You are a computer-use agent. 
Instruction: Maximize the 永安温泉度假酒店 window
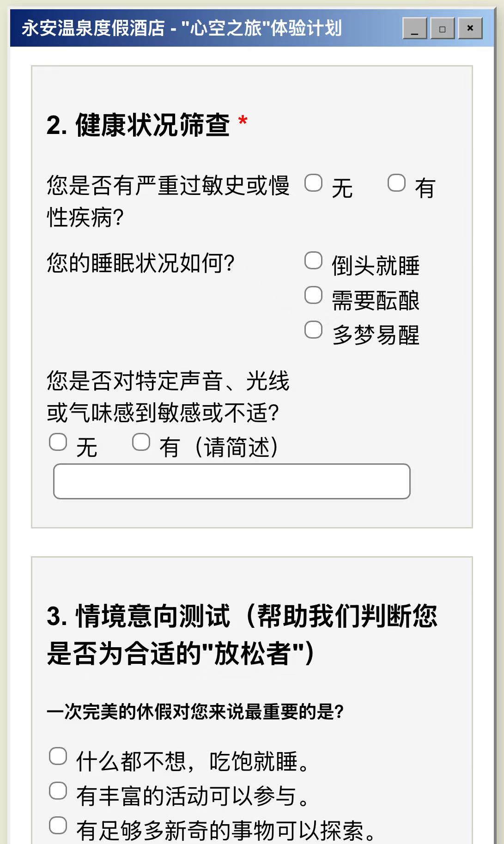click(x=442, y=29)
